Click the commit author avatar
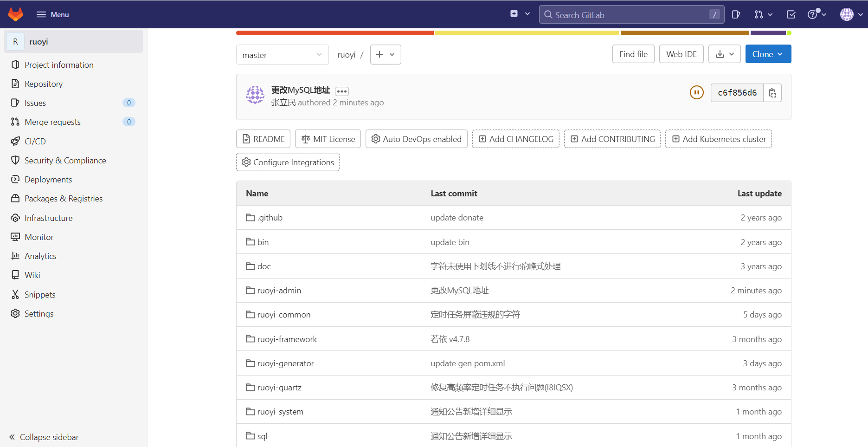This screenshot has height=447, width=868. [x=255, y=95]
